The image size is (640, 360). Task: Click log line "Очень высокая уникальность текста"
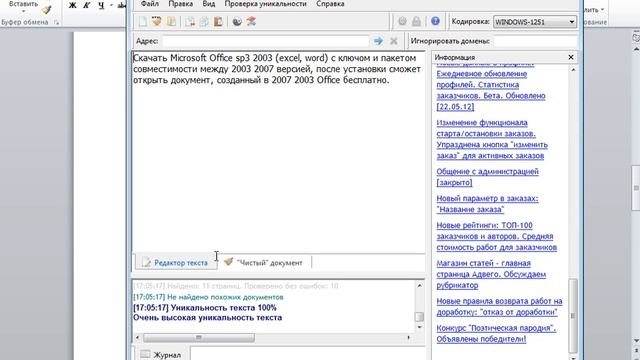[207, 318]
